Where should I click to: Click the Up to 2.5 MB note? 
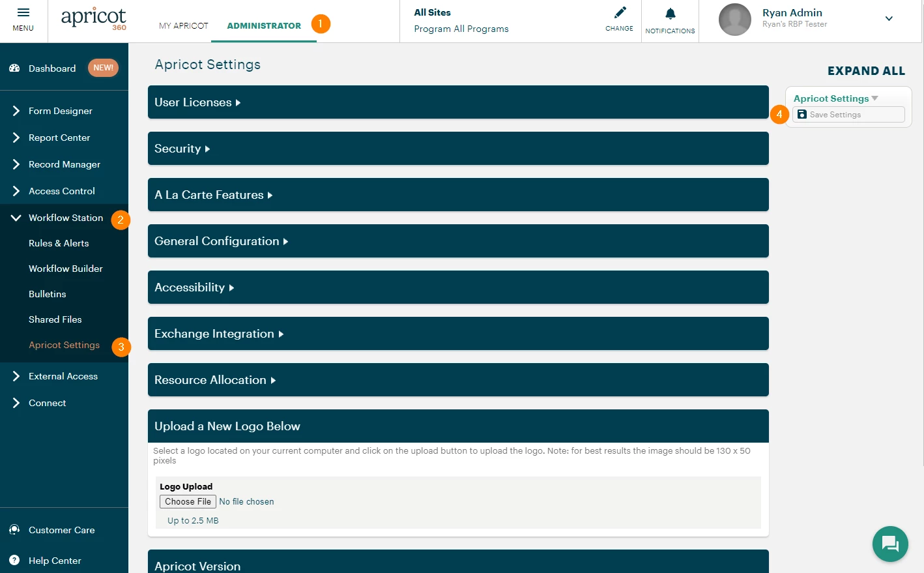[x=193, y=520]
